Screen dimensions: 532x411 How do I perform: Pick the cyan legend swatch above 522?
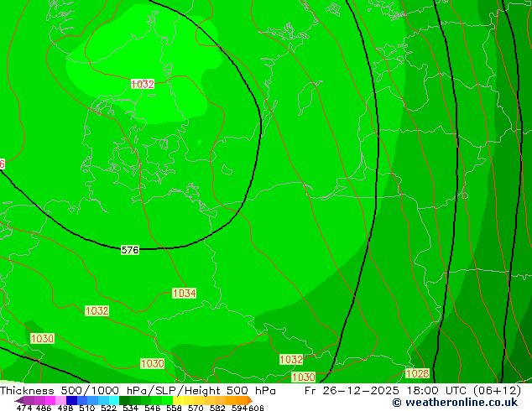(114, 400)
